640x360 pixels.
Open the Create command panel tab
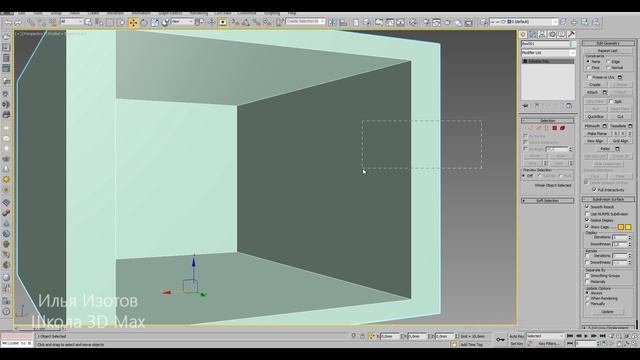tap(523, 34)
